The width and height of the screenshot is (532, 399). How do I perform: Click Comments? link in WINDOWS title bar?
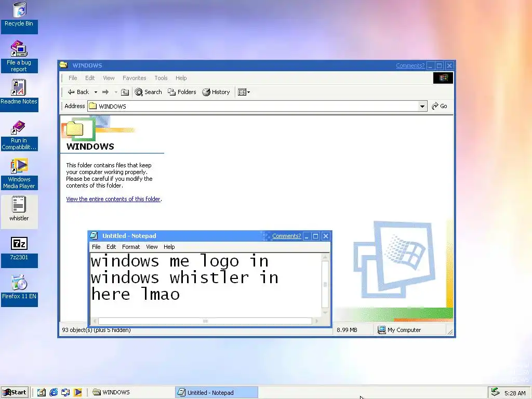click(410, 66)
